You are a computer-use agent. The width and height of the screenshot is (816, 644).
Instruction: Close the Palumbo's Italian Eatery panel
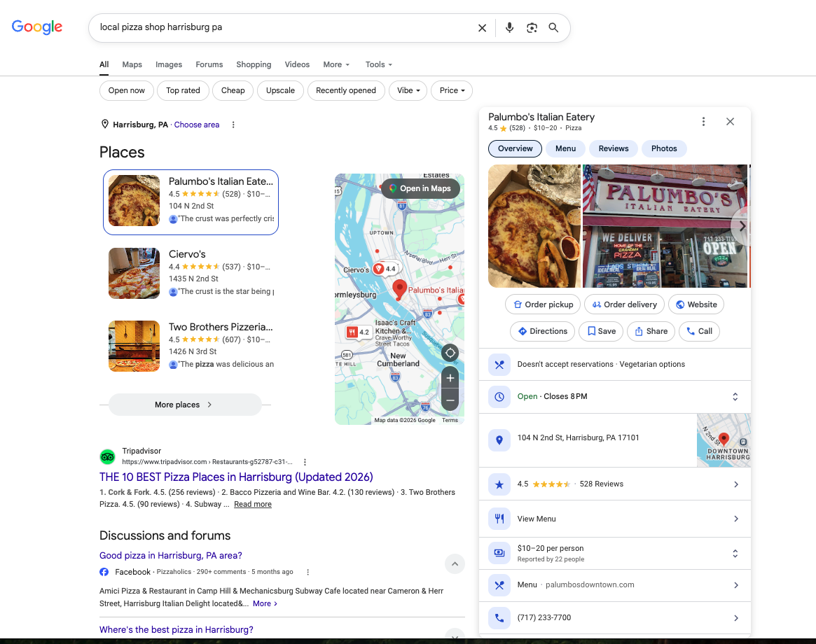pos(730,121)
